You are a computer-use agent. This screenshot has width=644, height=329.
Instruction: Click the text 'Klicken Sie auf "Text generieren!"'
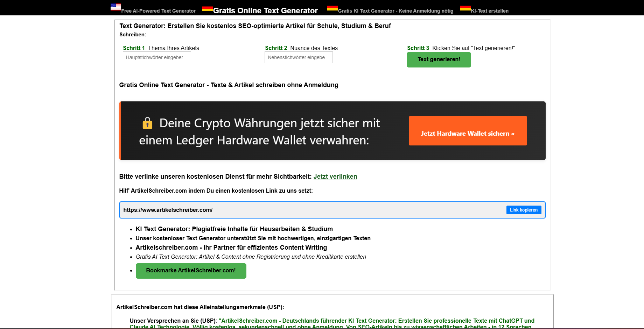474,48
